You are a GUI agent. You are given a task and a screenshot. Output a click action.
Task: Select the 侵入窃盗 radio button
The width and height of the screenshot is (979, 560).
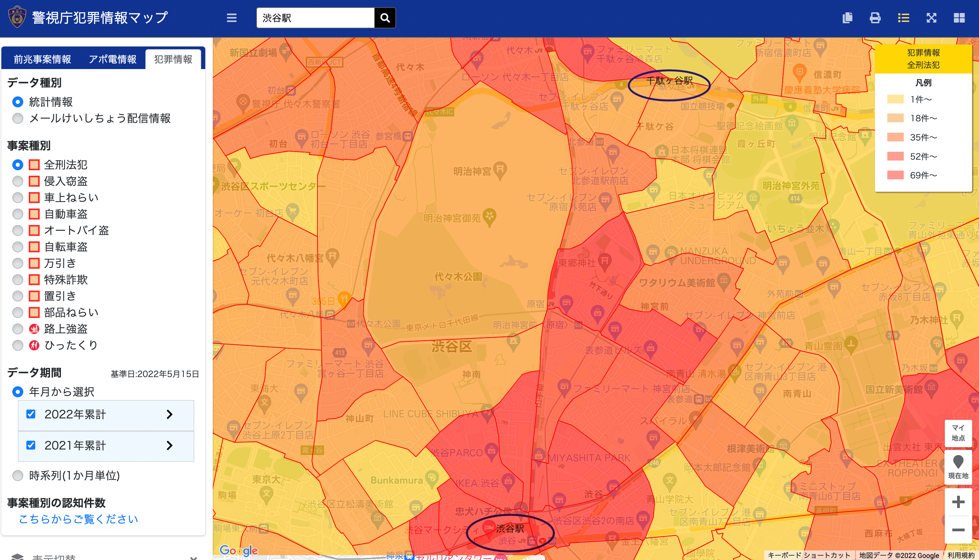click(x=18, y=181)
